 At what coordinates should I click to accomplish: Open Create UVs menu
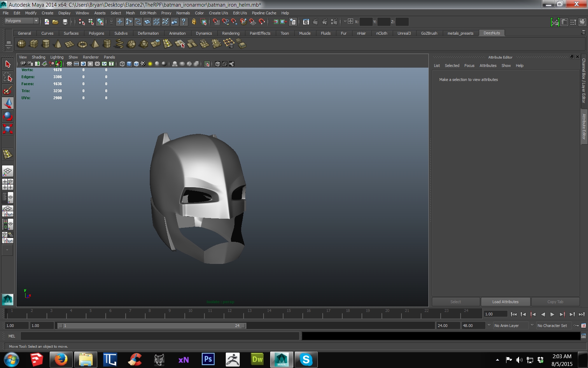click(x=218, y=13)
